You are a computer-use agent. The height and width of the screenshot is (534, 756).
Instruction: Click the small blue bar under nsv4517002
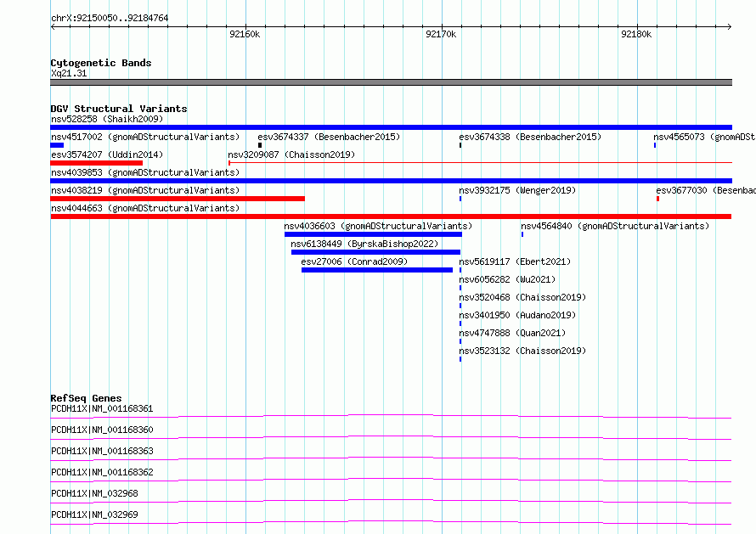pyautogui.click(x=57, y=145)
